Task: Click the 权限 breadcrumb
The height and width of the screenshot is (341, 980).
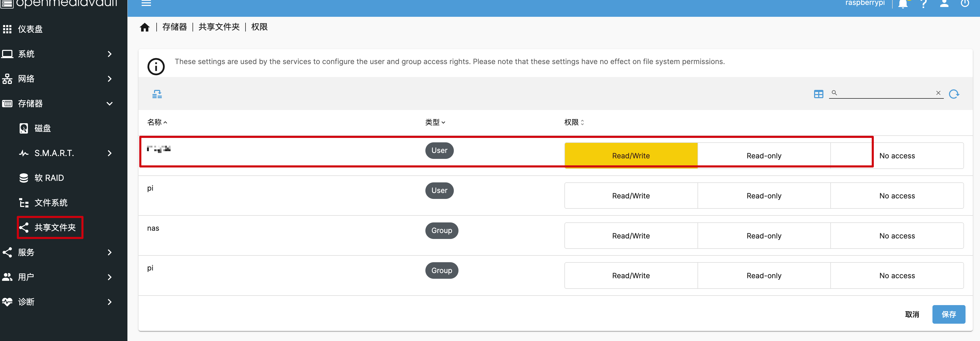Action: coord(259,27)
